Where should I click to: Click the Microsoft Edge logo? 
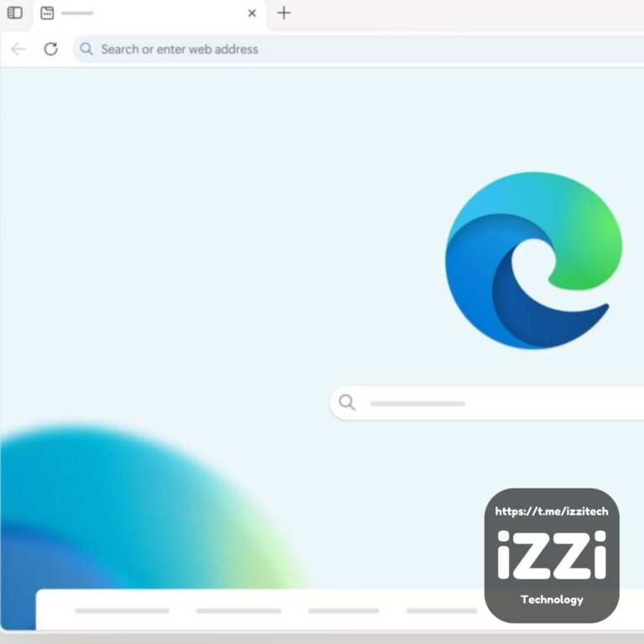tap(533, 261)
